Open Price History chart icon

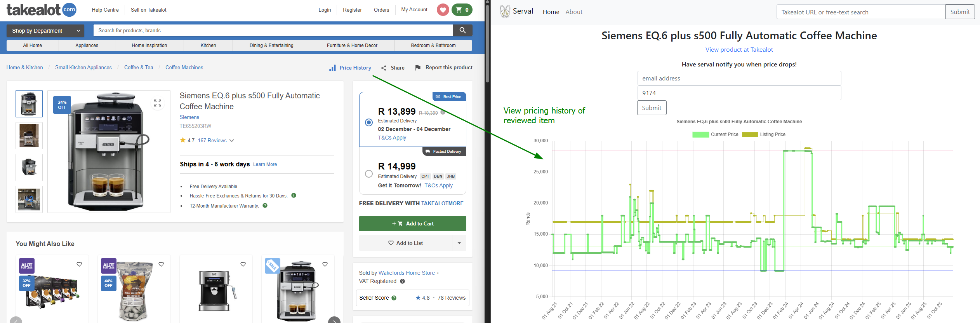click(x=333, y=68)
